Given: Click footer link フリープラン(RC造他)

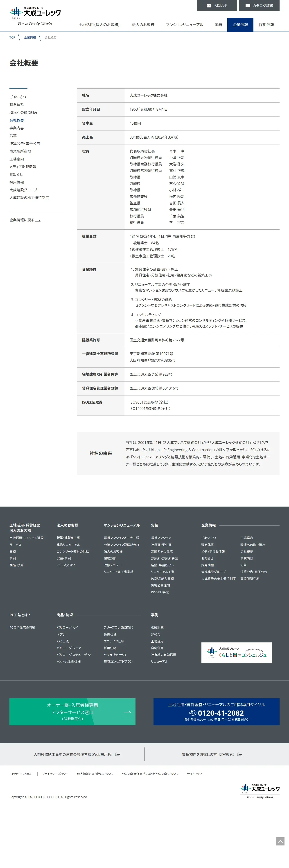Looking at the screenshot, I should 118,627.
